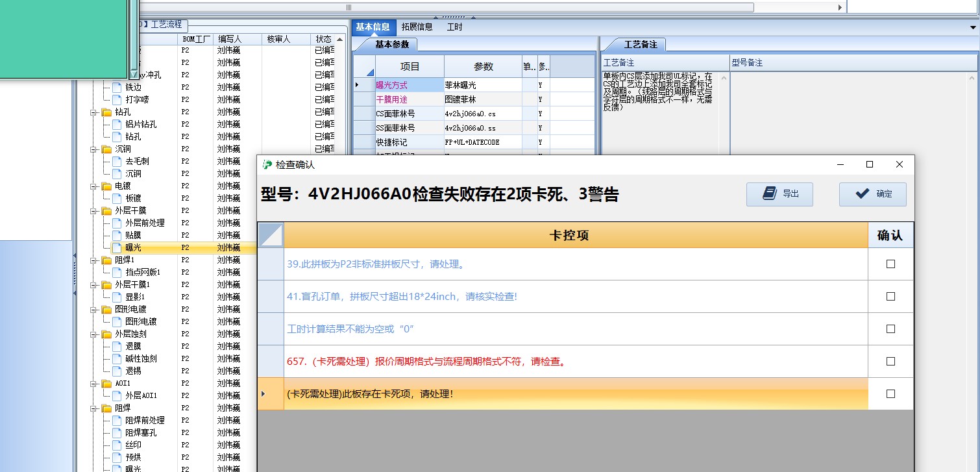Image resolution: width=980 pixels, height=472 pixels.
Task: Tick confirm box for item 39 非标准拼板尺寸
Action: (x=890, y=264)
